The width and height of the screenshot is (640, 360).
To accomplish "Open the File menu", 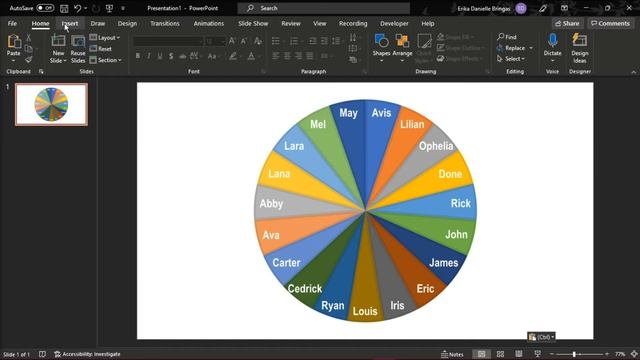I will click(12, 24).
